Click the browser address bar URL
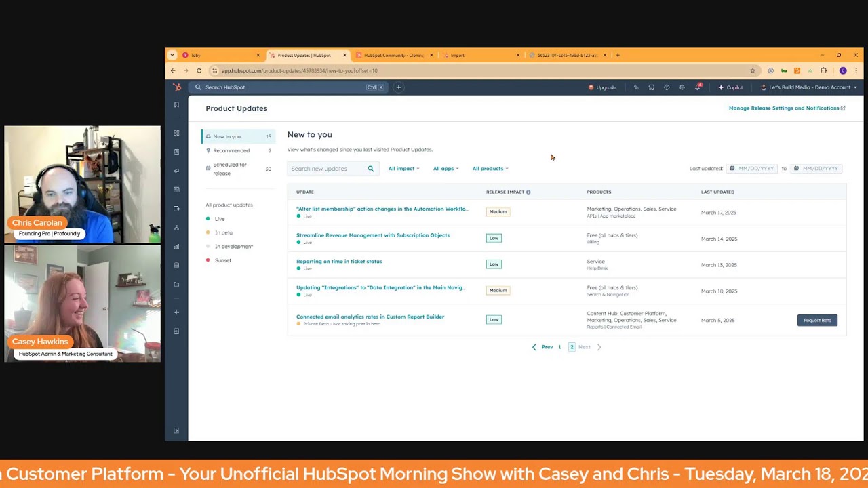Screen dimensions: 868x488 click(x=300, y=70)
